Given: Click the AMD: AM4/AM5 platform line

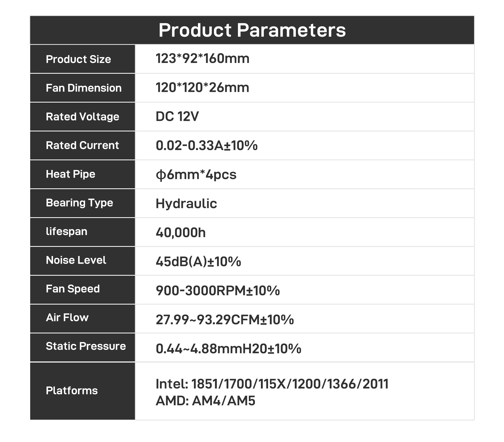Looking at the screenshot, I should (x=205, y=401).
